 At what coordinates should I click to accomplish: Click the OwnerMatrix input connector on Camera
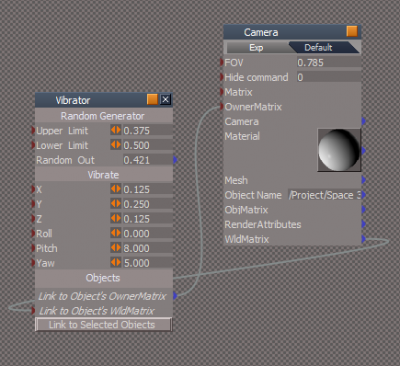pyautogui.click(x=222, y=106)
